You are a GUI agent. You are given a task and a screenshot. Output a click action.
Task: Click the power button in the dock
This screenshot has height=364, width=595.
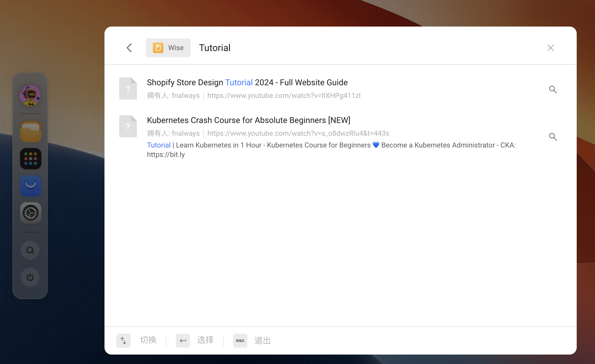tap(30, 277)
